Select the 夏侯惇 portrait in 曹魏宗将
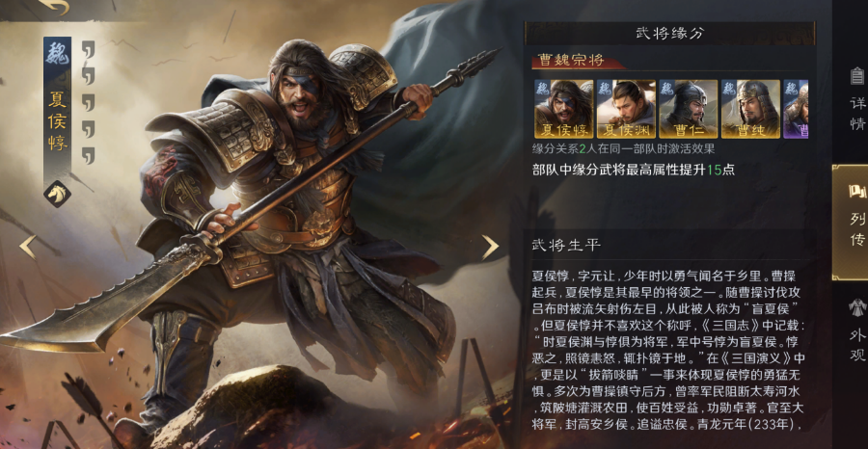This screenshot has width=868, height=449. tap(563, 109)
